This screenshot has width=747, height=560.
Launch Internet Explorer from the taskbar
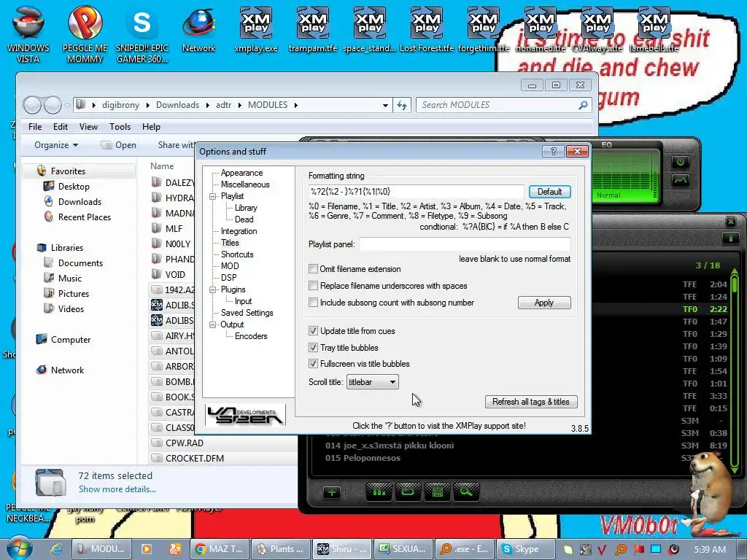[56, 549]
